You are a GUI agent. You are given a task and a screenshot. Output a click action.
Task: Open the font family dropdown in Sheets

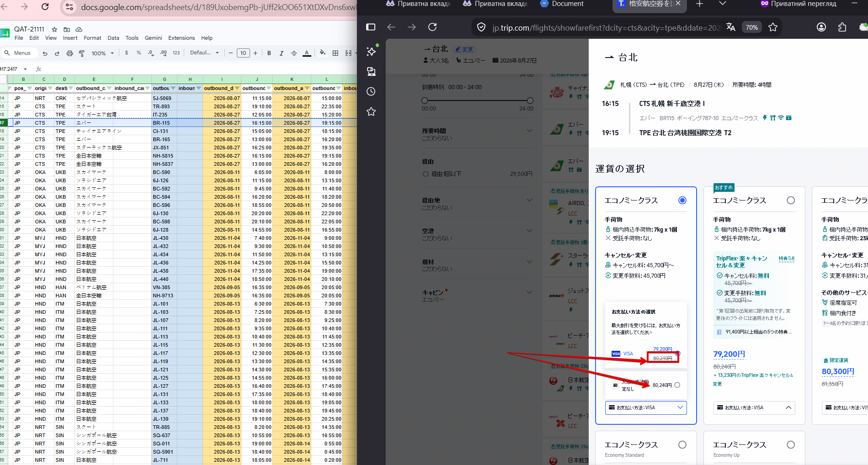(x=204, y=53)
